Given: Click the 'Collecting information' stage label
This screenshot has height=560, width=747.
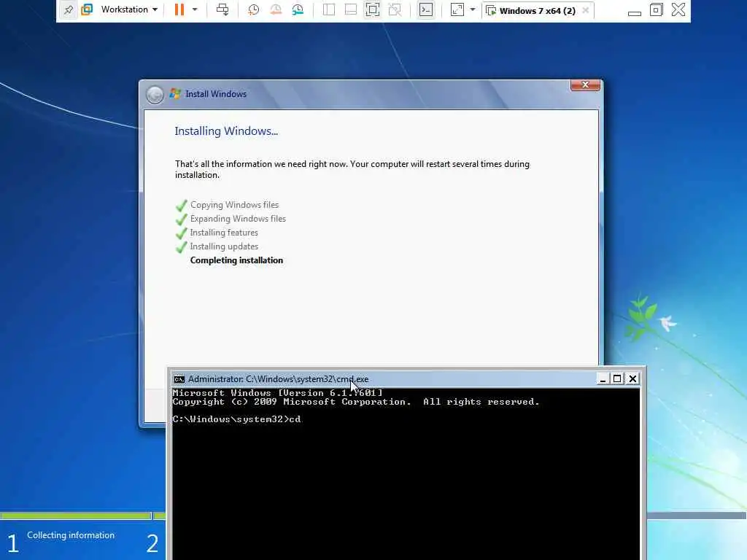Looking at the screenshot, I should tap(71, 535).
